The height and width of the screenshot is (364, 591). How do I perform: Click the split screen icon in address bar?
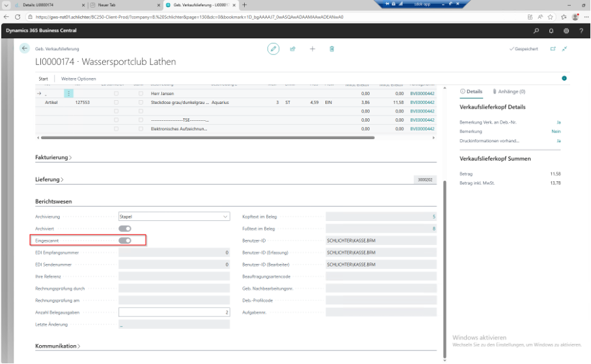click(530, 17)
